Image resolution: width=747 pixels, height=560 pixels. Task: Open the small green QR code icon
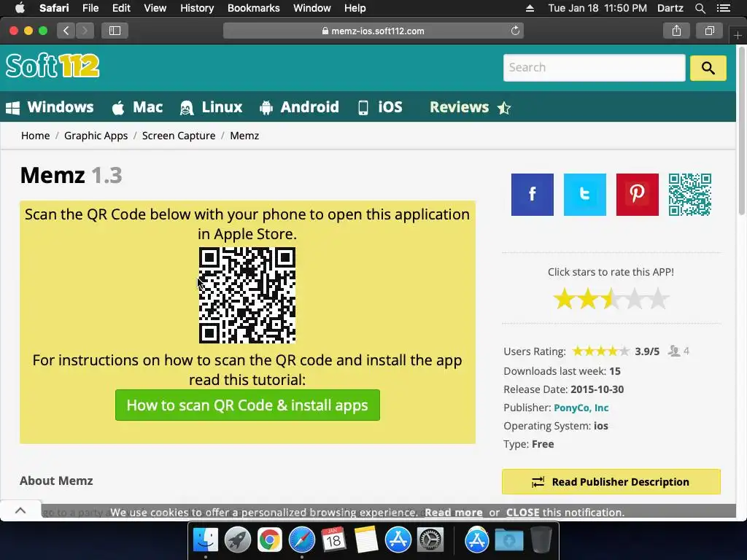coord(690,194)
